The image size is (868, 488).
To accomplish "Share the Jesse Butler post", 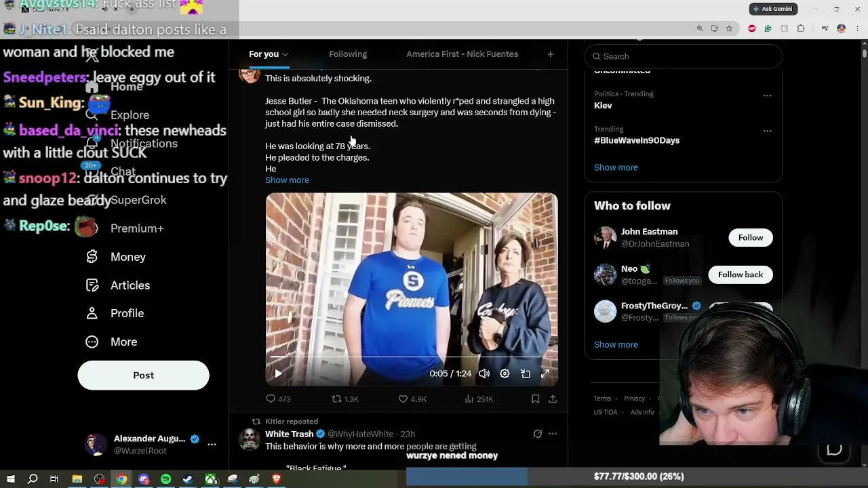I will 553,399.
